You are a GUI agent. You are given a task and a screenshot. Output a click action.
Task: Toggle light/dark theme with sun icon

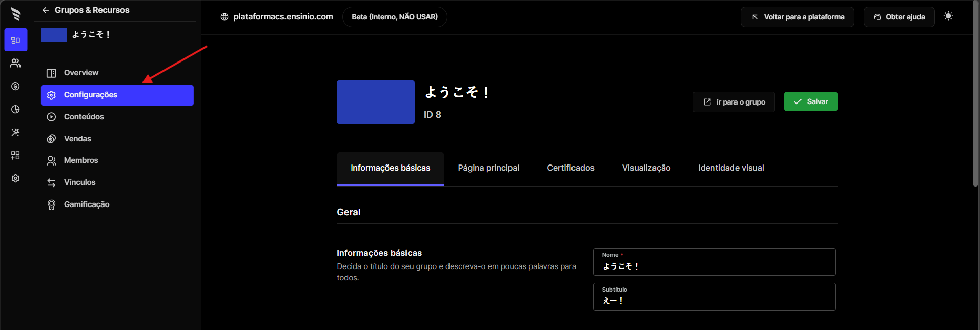tap(948, 16)
